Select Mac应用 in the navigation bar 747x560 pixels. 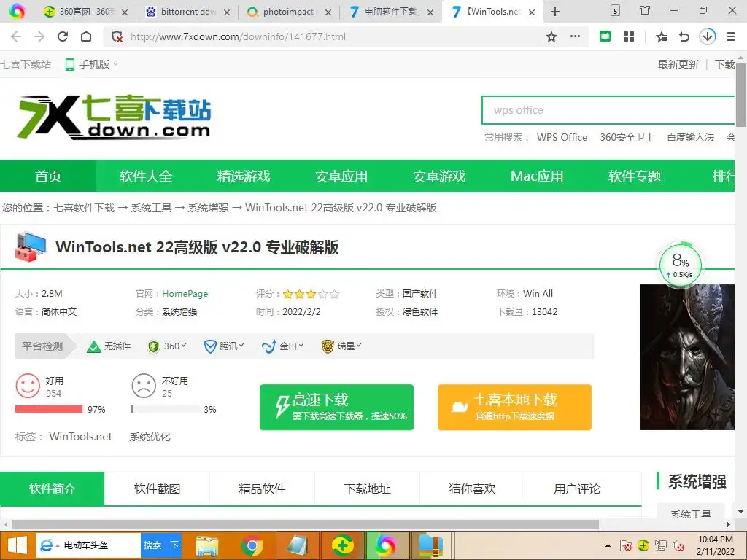[x=537, y=176]
